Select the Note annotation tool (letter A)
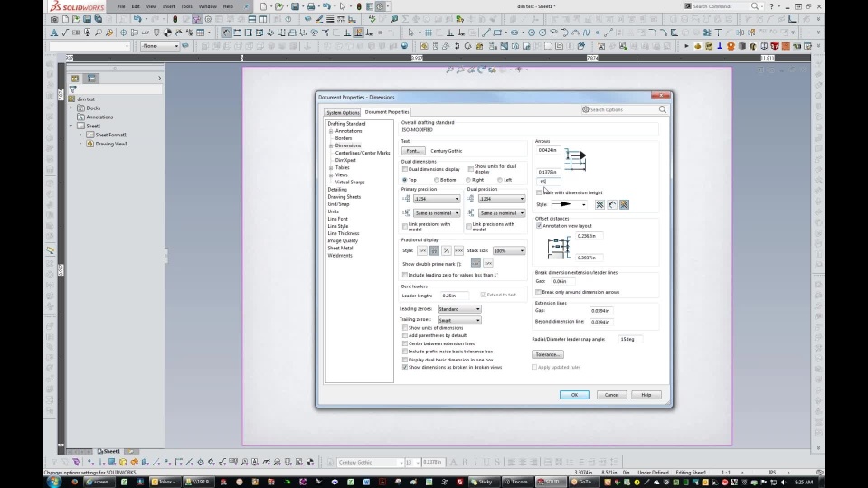868x488 pixels. coord(54,33)
